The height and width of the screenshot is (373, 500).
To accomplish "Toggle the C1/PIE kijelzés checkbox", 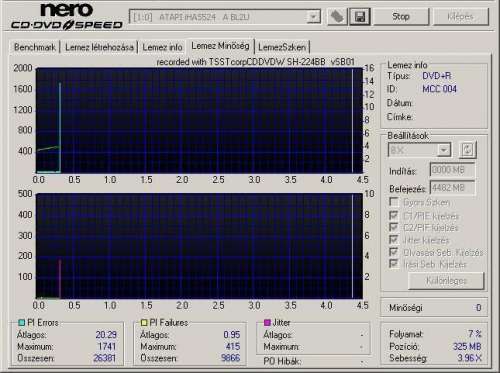I will point(394,215).
